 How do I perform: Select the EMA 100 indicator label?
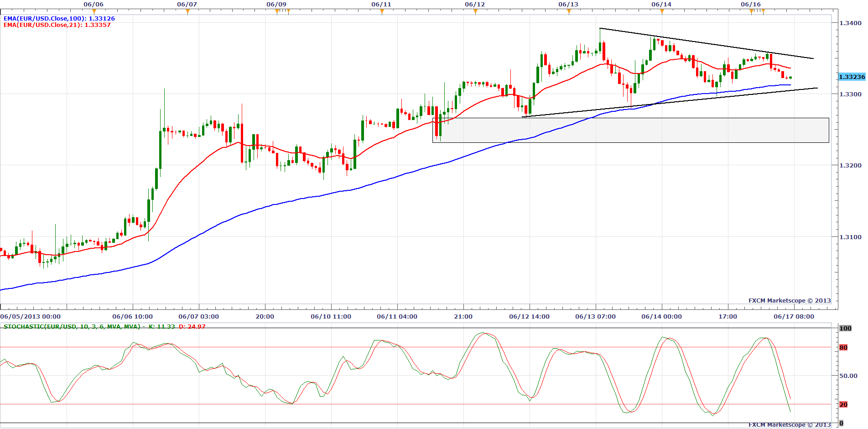pyautogui.click(x=59, y=19)
